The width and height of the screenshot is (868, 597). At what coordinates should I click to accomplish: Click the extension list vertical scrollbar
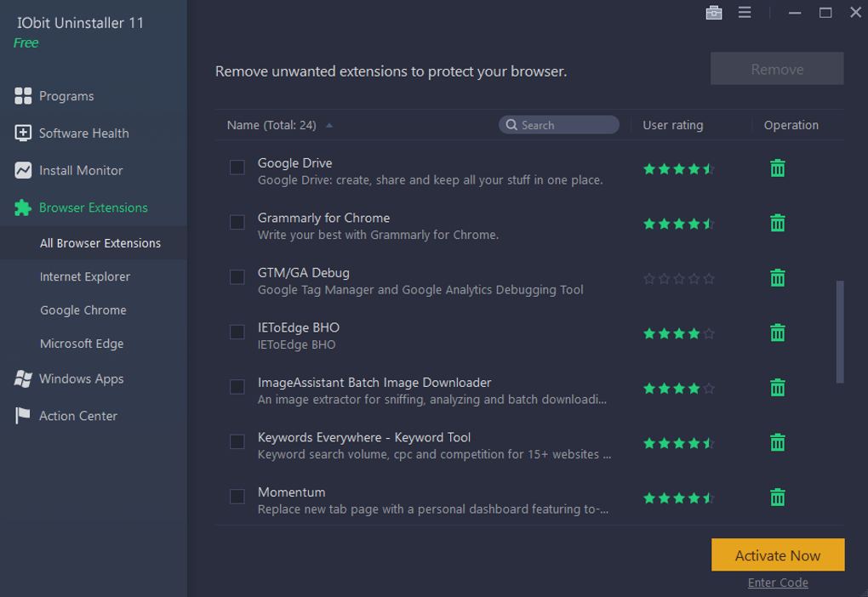pos(840,332)
